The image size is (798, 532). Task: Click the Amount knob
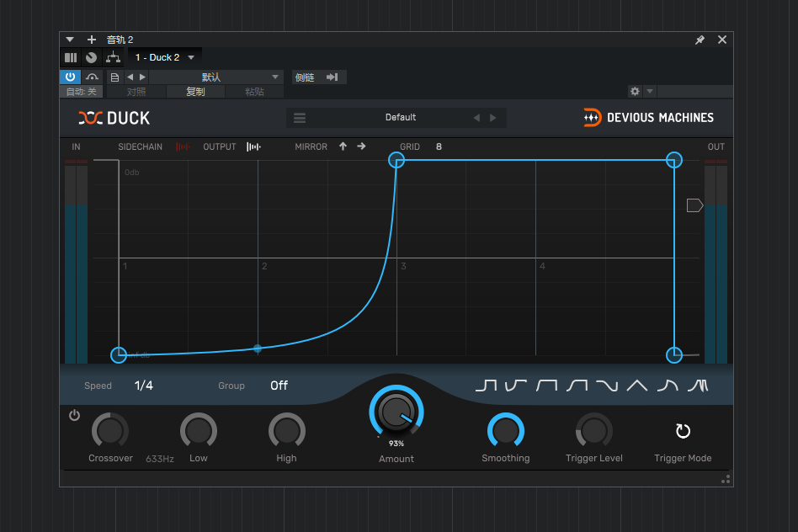click(396, 412)
